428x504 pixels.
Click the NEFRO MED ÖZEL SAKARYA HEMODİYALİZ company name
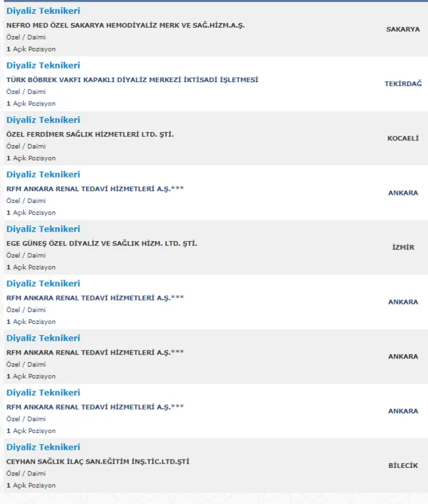[125, 25]
